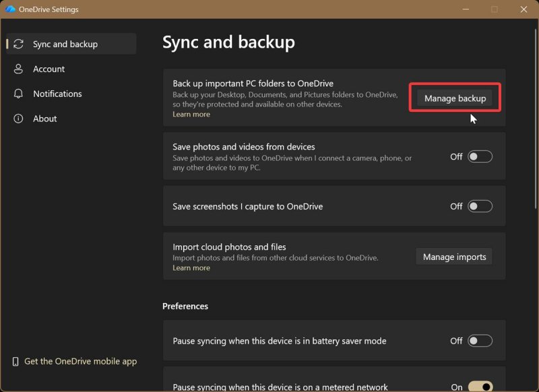Click the sync arrows icon in the sidebar
This screenshot has height=392, width=539.
[x=19, y=44]
